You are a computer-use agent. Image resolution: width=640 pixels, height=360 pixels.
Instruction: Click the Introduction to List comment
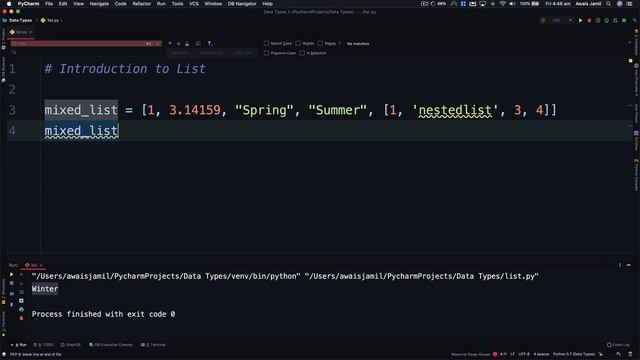[125, 69]
